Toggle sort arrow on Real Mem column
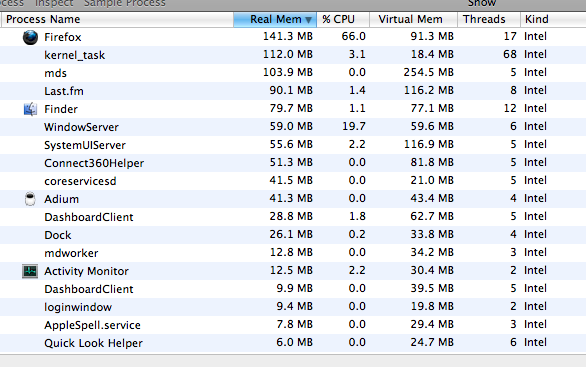 pos(308,20)
